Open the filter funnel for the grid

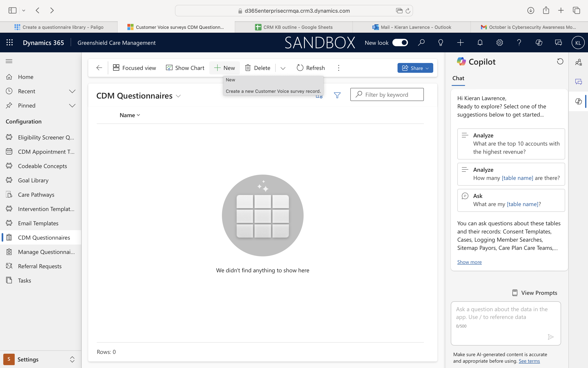click(337, 95)
